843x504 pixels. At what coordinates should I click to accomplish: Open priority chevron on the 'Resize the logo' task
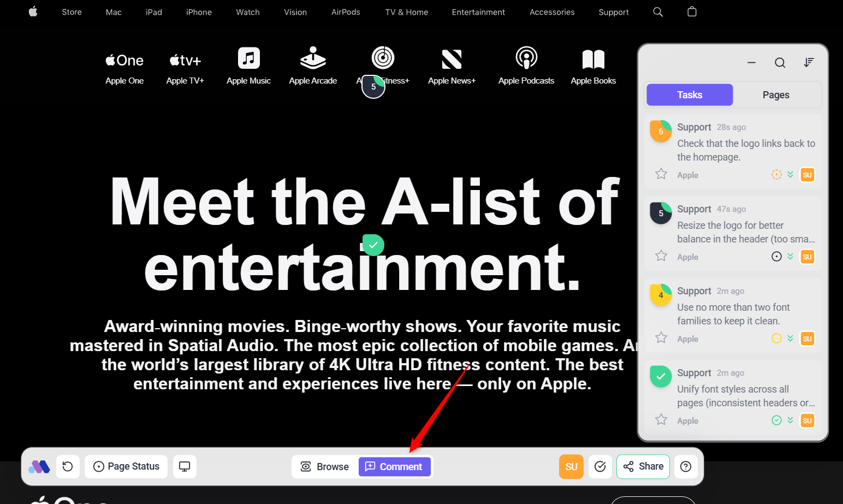pyautogui.click(x=790, y=257)
